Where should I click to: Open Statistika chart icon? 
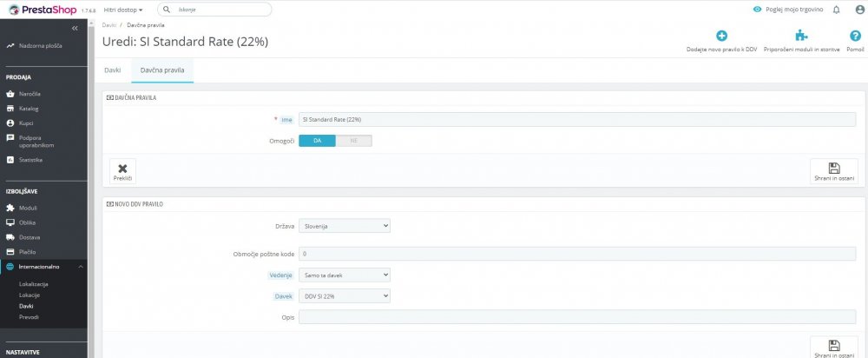[10, 160]
